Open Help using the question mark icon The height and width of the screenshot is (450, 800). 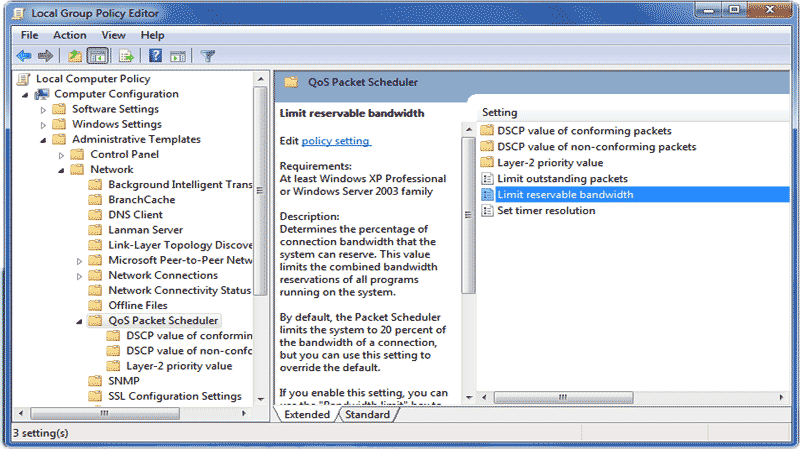[x=155, y=56]
